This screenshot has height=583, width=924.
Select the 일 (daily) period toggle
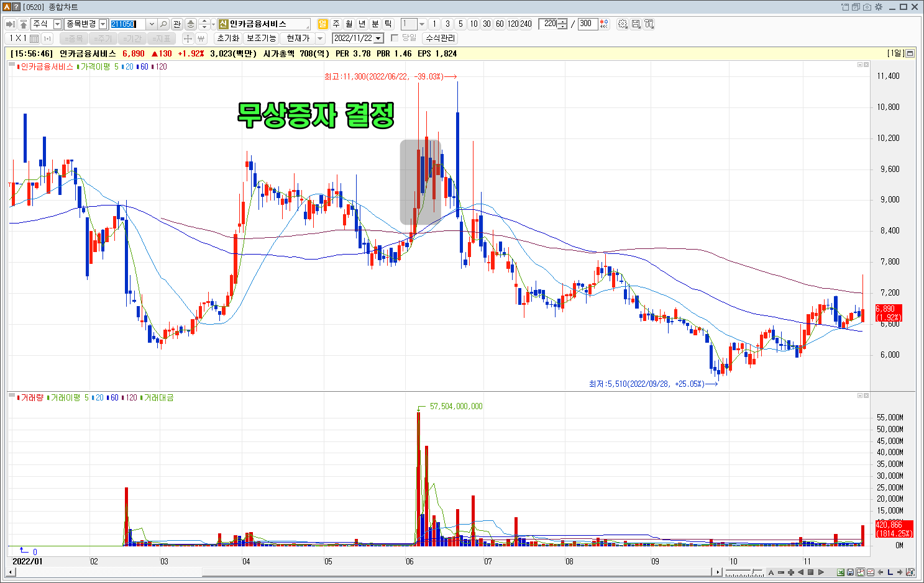[322, 24]
